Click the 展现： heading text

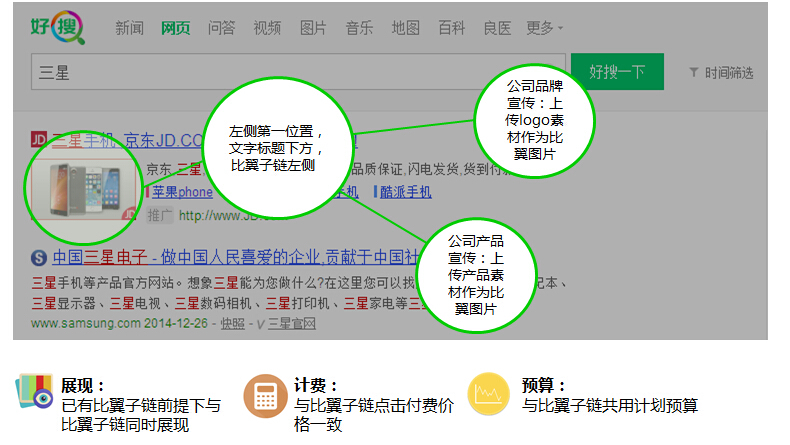pyautogui.click(x=84, y=386)
